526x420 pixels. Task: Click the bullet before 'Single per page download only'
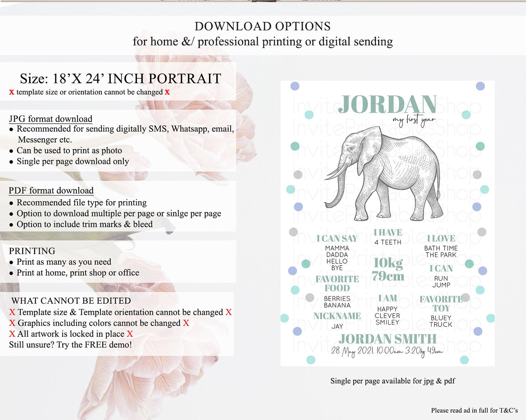(11, 162)
